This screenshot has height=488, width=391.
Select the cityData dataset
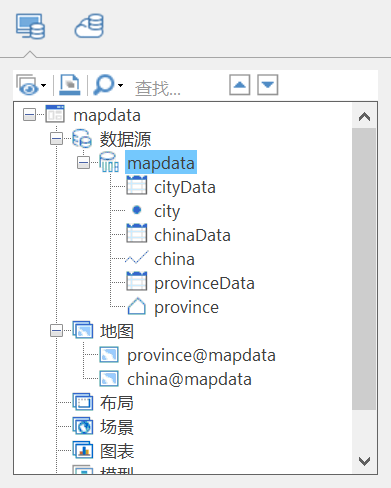point(185,187)
